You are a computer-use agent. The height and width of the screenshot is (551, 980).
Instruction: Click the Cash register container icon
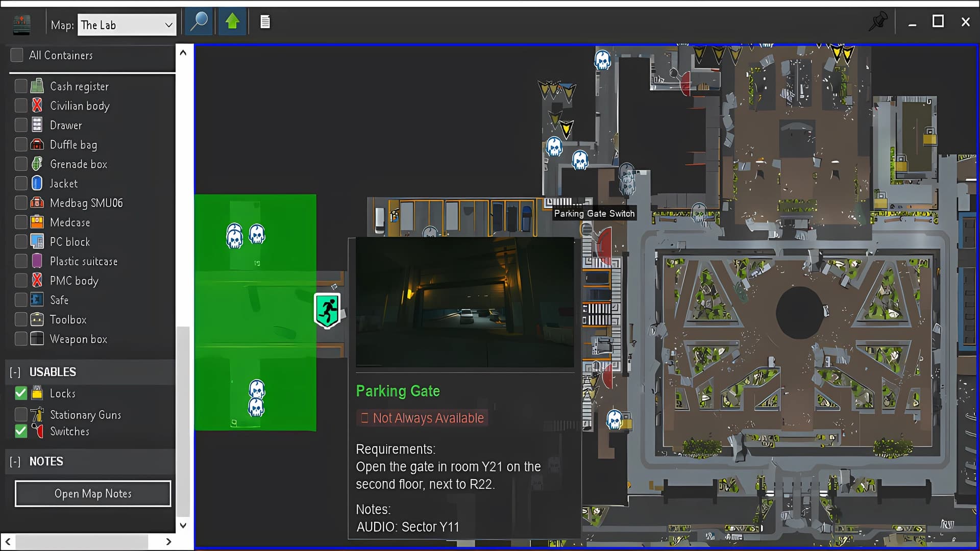(x=37, y=86)
